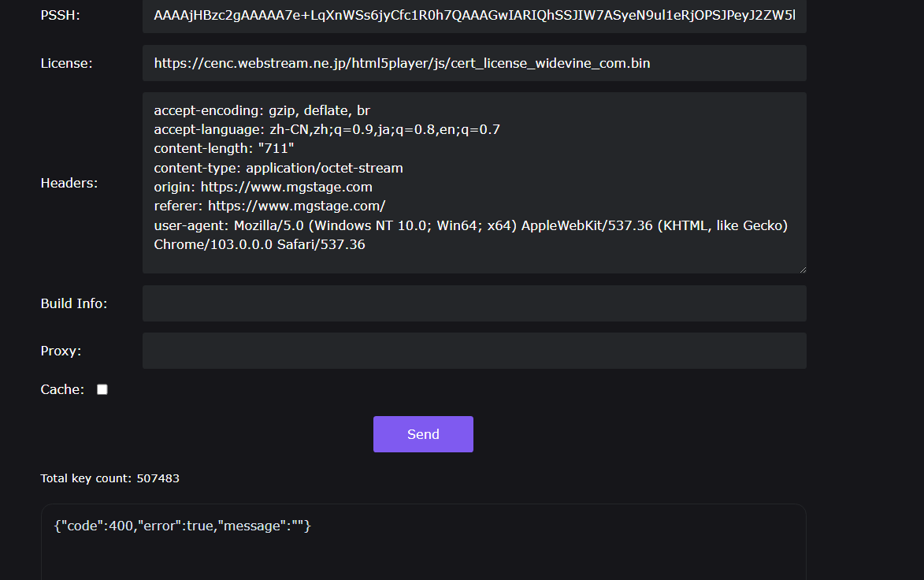924x580 pixels.
Task: Place cursor on the content-type header line
Action: pos(278,168)
